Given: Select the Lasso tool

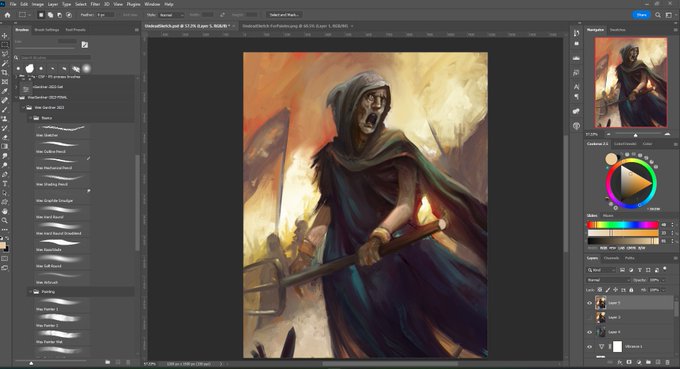Looking at the screenshot, I should [5, 54].
